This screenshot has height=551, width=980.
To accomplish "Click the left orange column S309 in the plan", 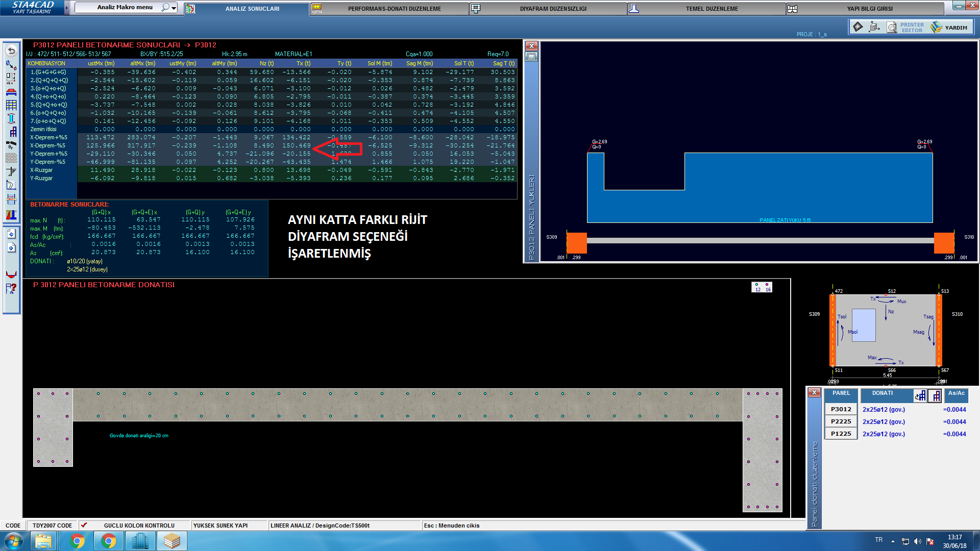I will pos(577,243).
